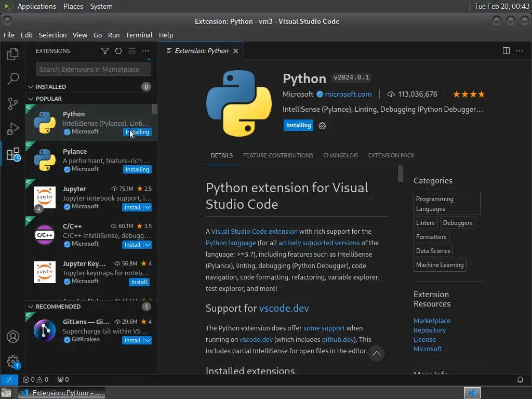The image size is (532, 399).
Task: Click Pylance Installing button
Action: pos(137,169)
